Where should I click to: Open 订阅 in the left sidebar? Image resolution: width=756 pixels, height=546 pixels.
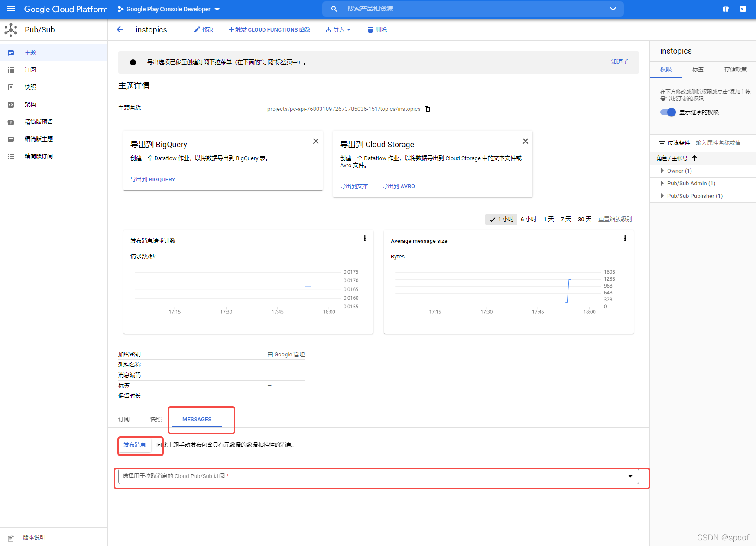click(x=30, y=70)
